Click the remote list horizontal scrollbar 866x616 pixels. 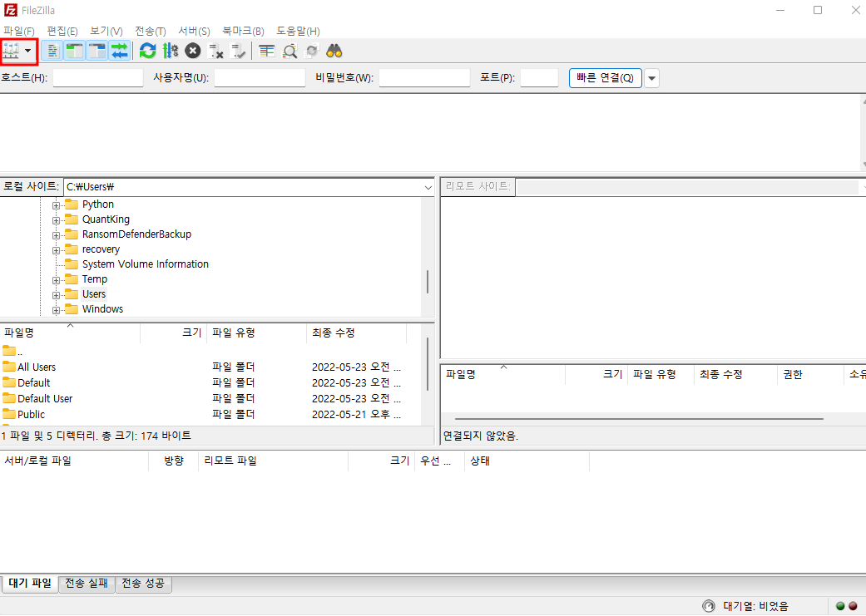[x=639, y=419]
